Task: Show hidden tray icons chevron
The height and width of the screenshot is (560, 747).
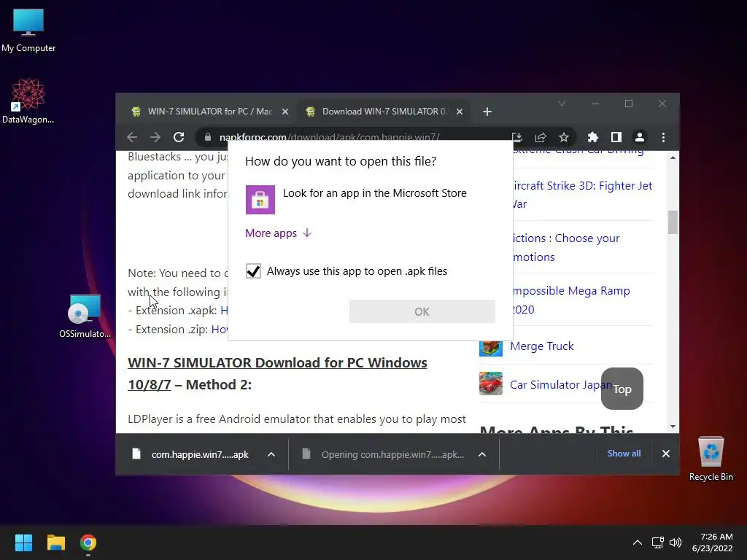Action: click(638, 542)
